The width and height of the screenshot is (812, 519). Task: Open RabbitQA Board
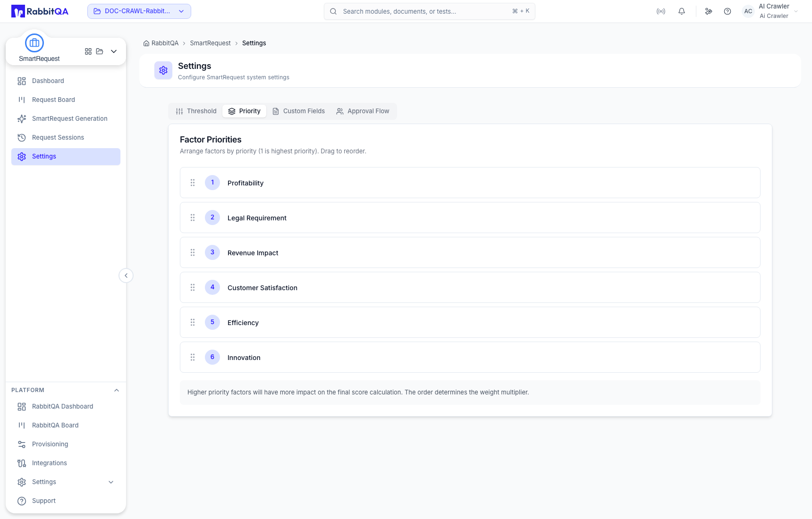click(66, 426)
